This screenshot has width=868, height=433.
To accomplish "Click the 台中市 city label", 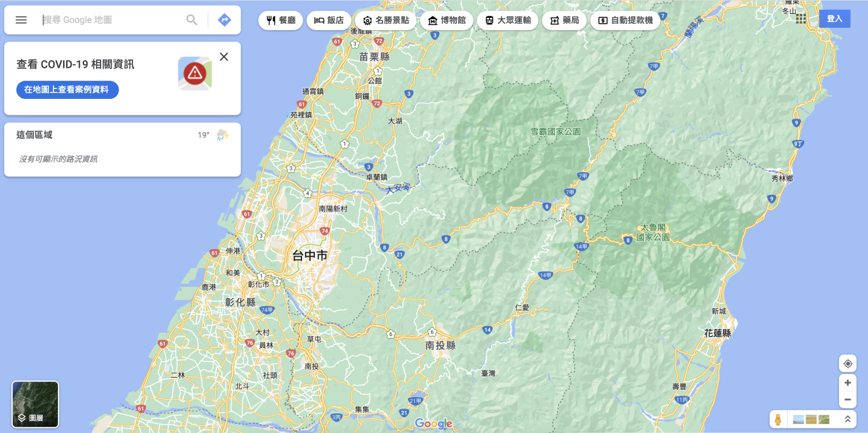I will pyautogui.click(x=310, y=256).
